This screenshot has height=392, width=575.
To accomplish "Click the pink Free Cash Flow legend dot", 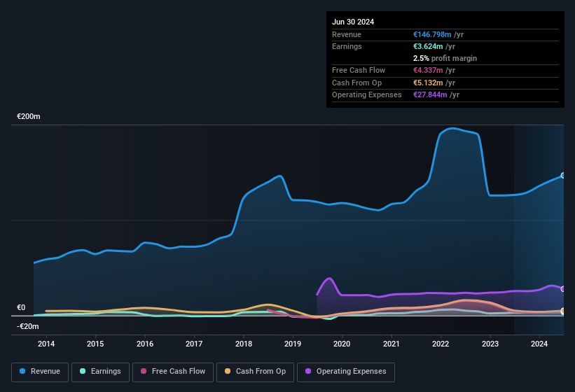I will (x=143, y=371).
